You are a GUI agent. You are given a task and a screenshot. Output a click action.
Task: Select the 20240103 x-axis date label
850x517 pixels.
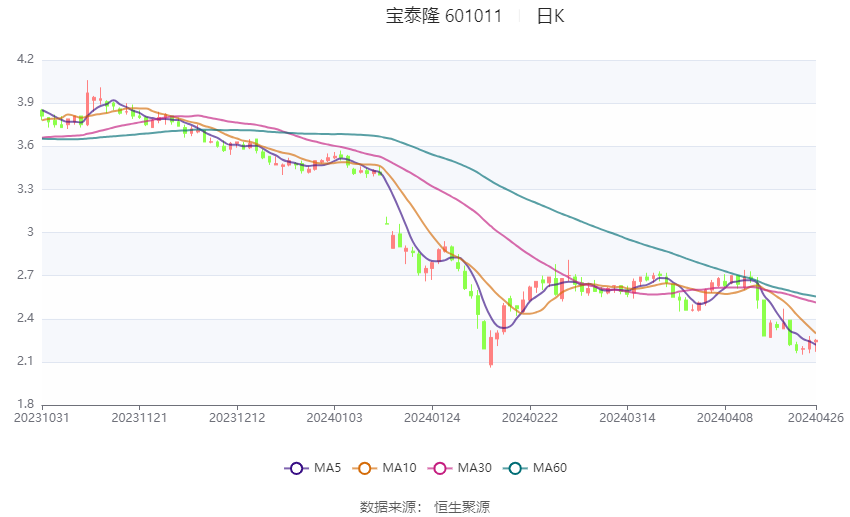pos(334,417)
